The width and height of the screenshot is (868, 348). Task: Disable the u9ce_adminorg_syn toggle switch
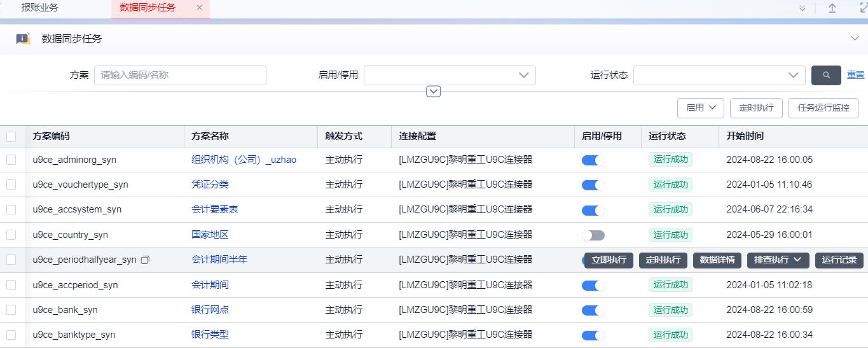point(593,160)
